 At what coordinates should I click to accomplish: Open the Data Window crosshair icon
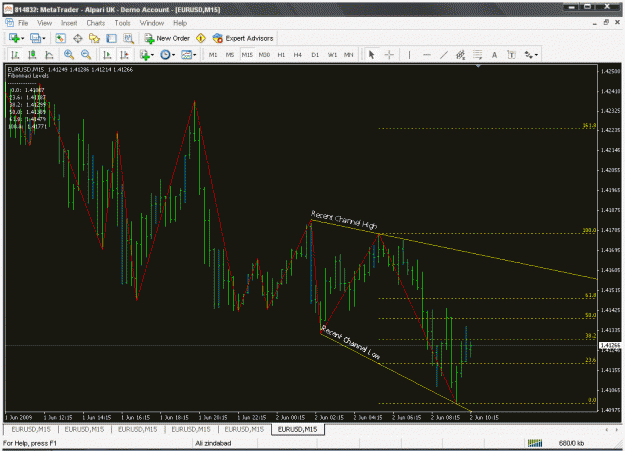point(77,38)
